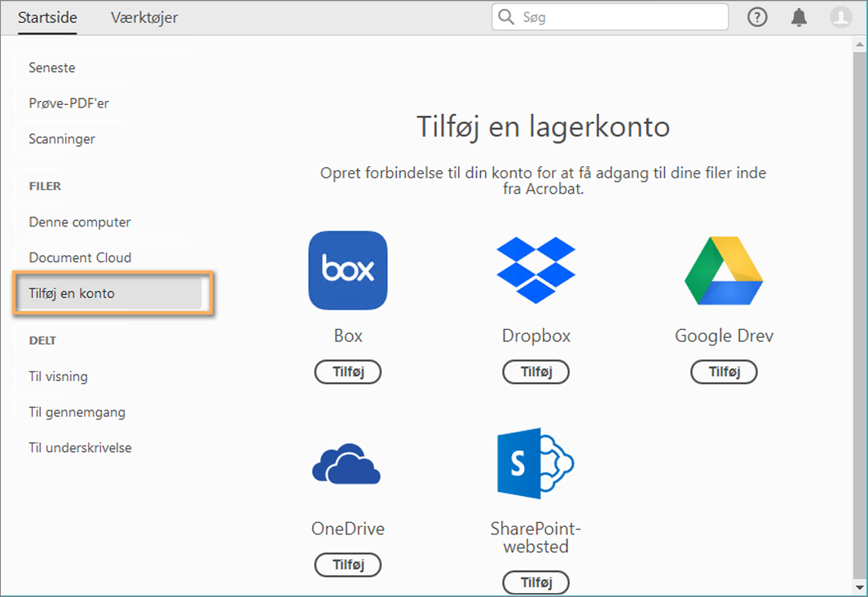Open Prøve-PDF'er in the sidebar
This screenshot has width=868, height=597.
[69, 103]
